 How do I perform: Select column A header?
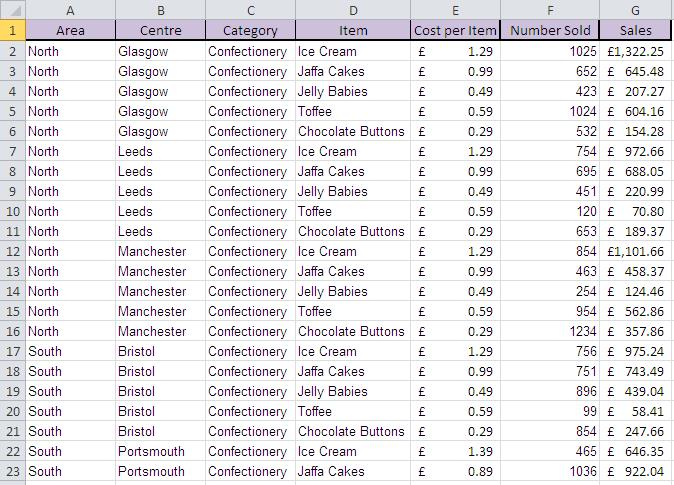[69, 9]
